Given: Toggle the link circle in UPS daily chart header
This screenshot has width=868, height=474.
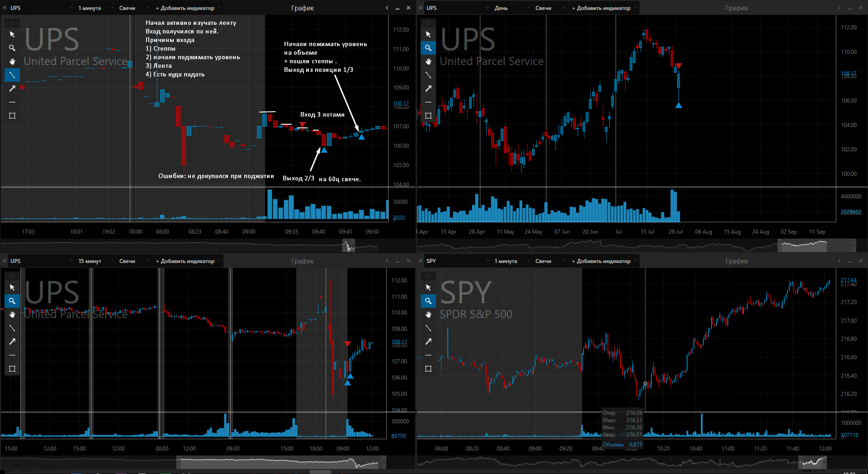Looking at the screenshot, I should tap(421, 8).
